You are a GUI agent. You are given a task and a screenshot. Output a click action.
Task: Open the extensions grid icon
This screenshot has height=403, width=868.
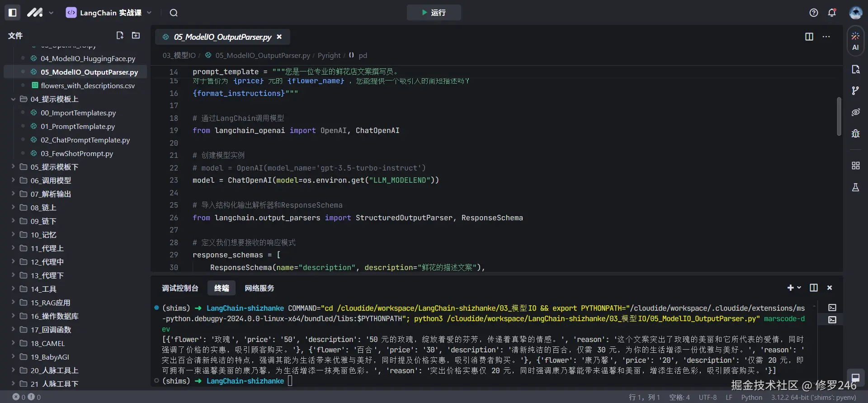855,166
